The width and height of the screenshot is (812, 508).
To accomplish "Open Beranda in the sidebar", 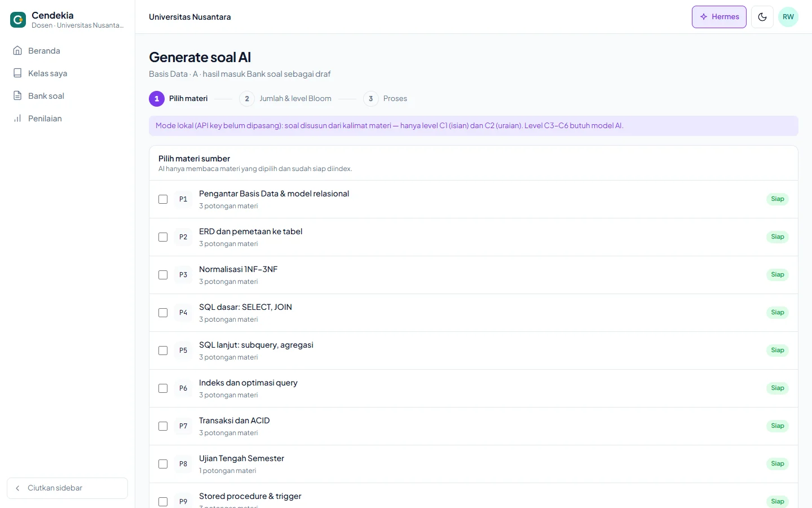I will [x=68, y=51].
